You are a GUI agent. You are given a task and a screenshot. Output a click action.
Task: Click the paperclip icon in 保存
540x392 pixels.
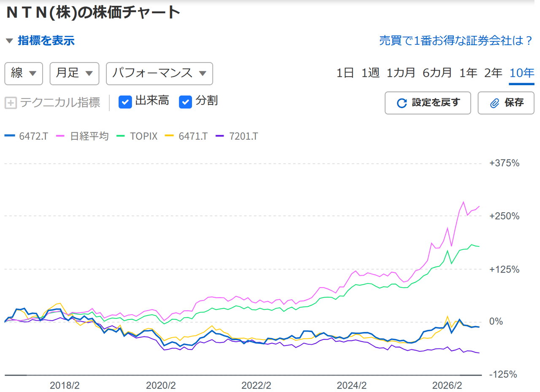(x=494, y=103)
